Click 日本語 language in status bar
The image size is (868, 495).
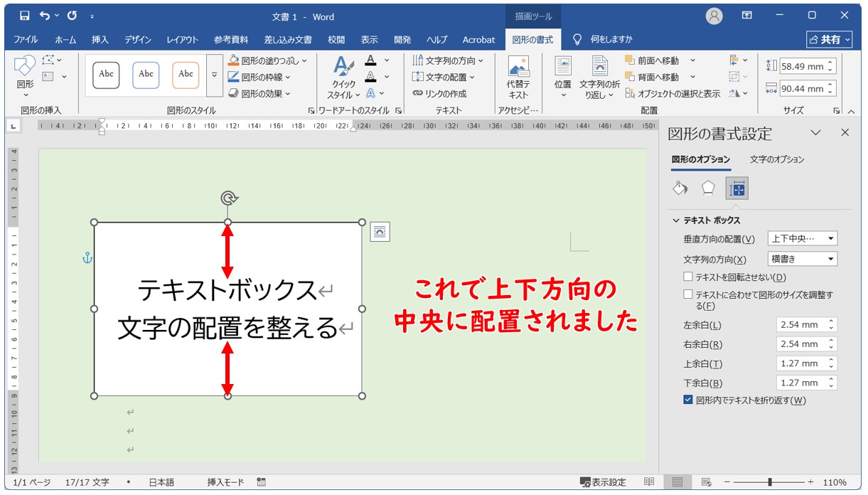click(x=161, y=482)
